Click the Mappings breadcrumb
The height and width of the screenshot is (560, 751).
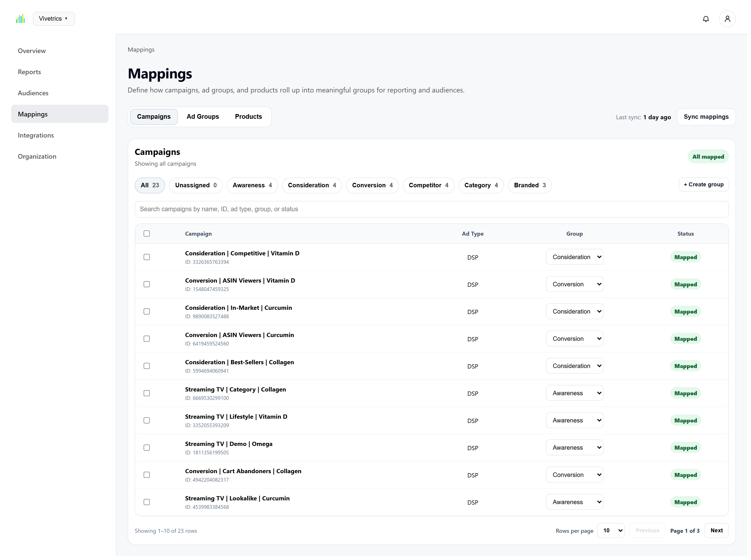point(141,50)
